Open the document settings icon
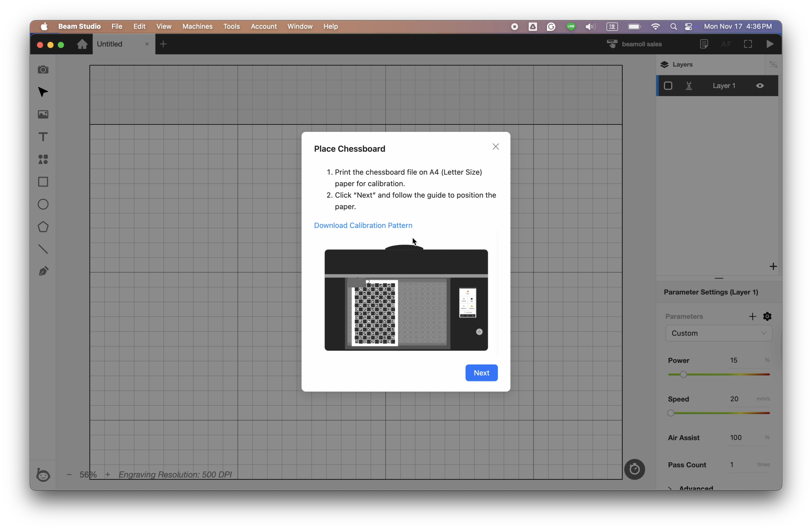This screenshot has width=812, height=530. (x=704, y=44)
